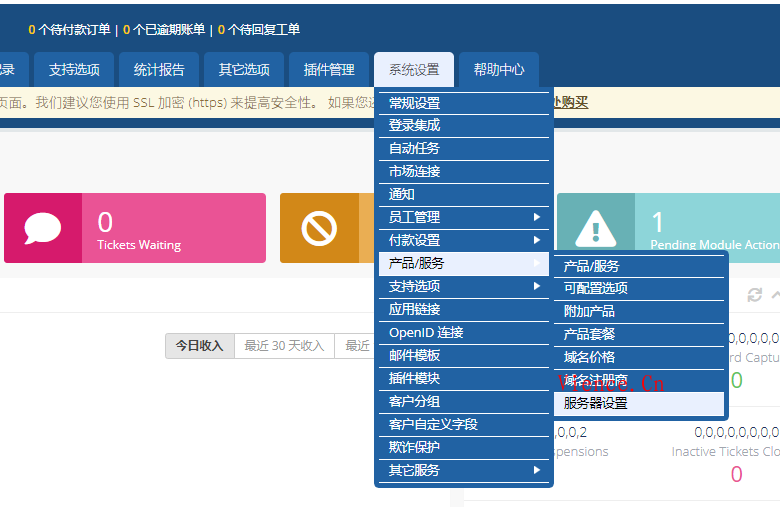Click the Pending Module Actions warning icon
The image size is (780, 507).
596,228
